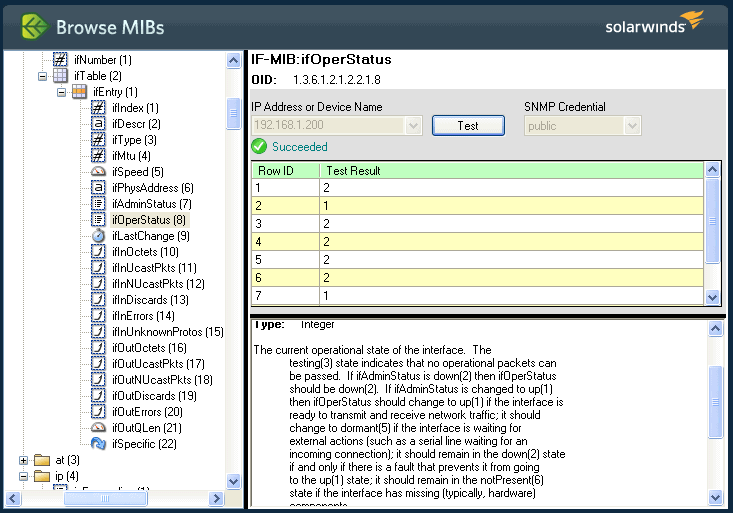
Task: Click the ifDescr (2) string icon
Action: 98,123
